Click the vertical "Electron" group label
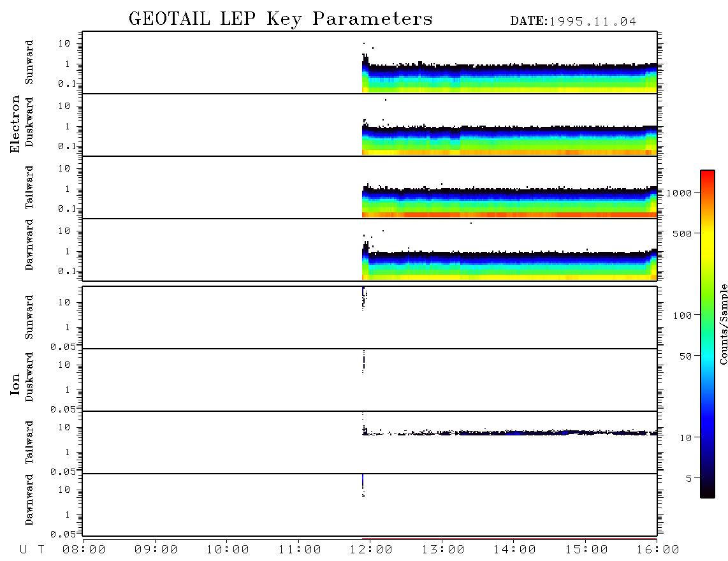Viewport: 728px width, 561px height. point(15,124)
